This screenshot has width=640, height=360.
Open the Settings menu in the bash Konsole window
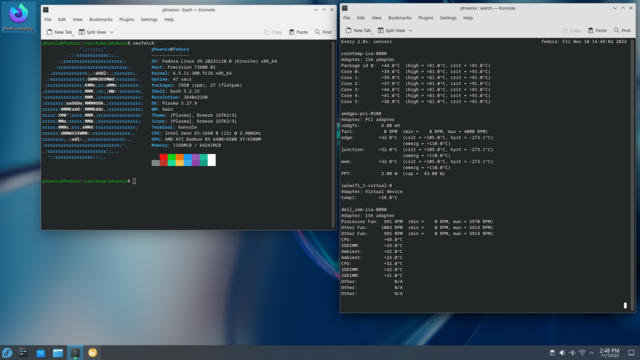pyautogui.click(x=149, y=19)
